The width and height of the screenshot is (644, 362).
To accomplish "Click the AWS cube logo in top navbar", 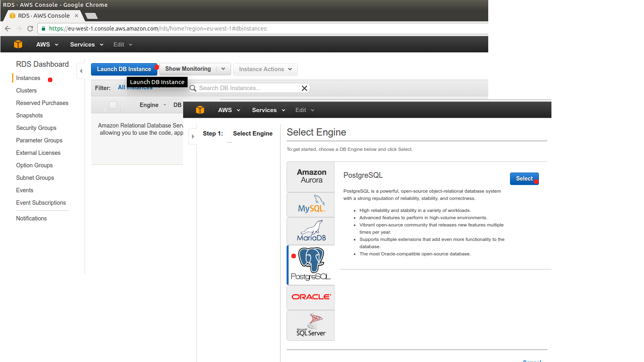I will [18, 44].
